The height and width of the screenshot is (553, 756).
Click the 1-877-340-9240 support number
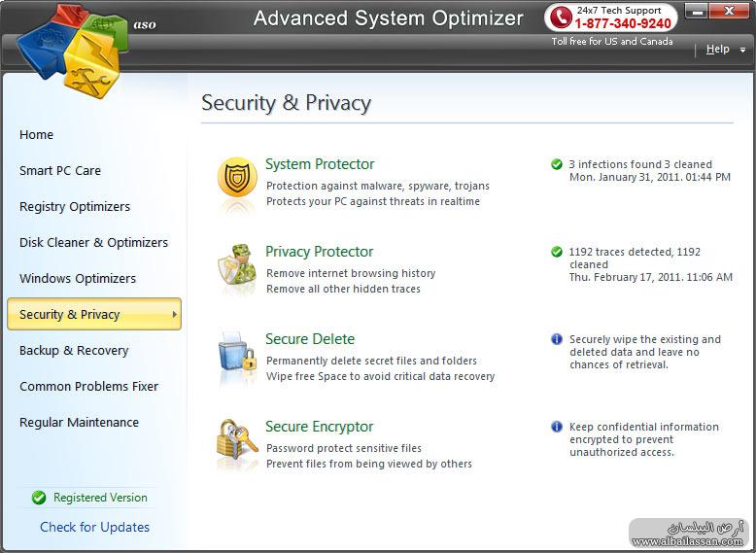623,23
